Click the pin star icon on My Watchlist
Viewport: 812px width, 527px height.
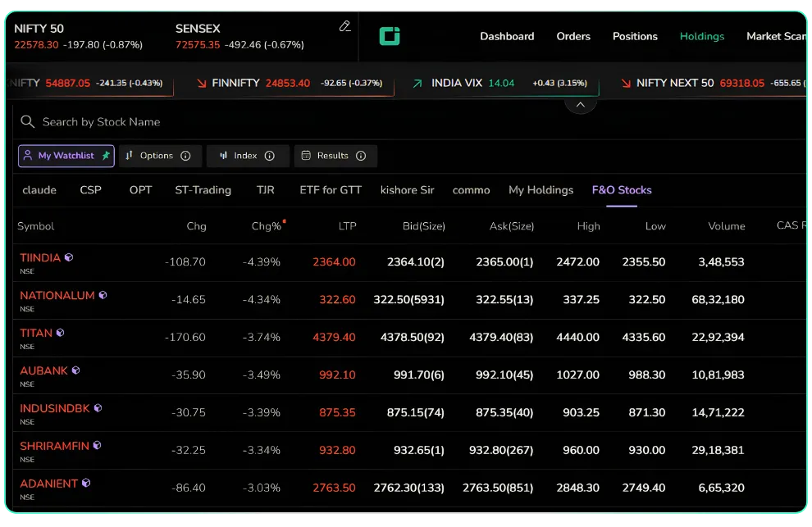click(x=106, y=155)
